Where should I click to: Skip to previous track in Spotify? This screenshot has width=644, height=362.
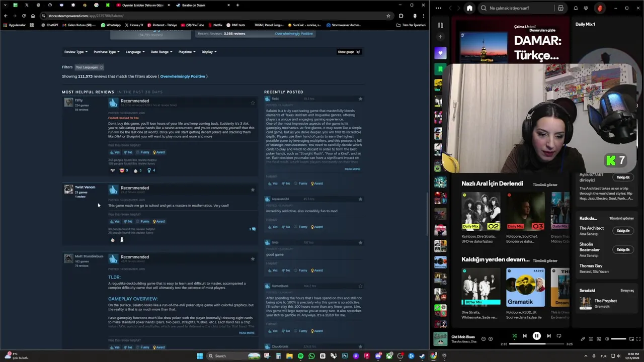point(524,336)
